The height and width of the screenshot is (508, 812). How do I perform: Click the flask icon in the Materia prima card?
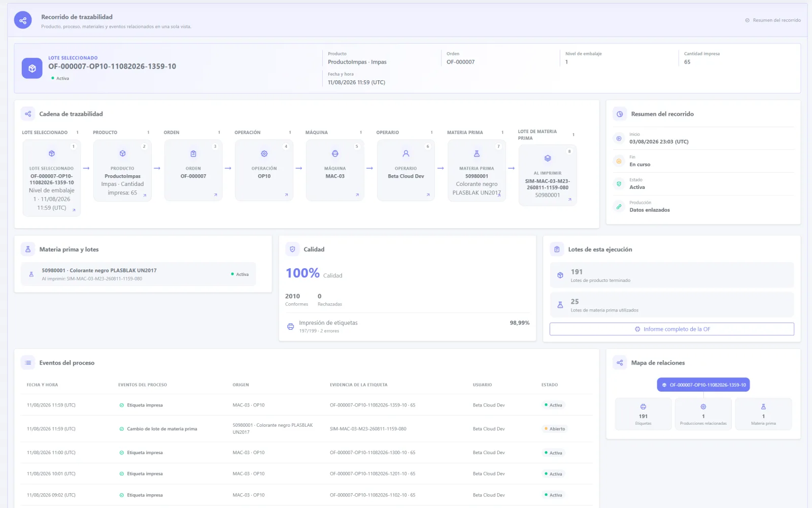(477, 154)
